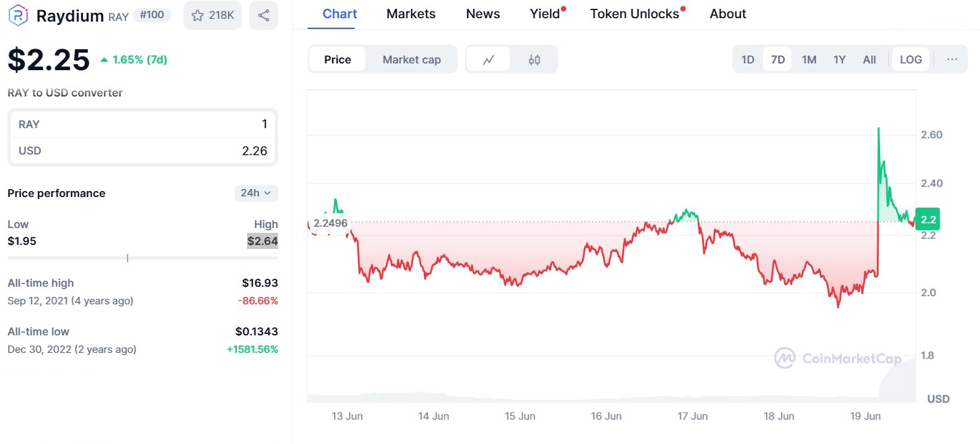Expand the 24h price performance dropdown
The width and height of the screenshot is (980, 444).
click(x=256, y=193)
